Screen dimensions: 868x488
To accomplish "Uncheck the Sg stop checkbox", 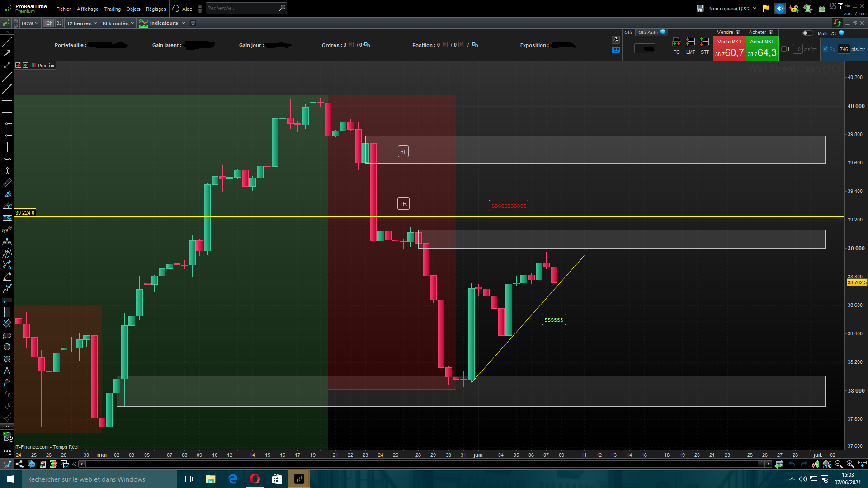I will pos(826,49).
